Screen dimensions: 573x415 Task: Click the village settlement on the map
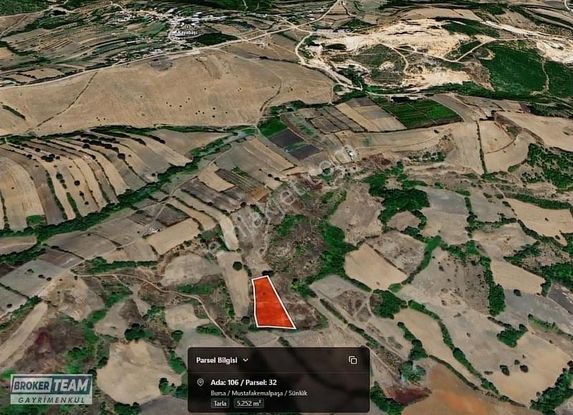[183, 23]
